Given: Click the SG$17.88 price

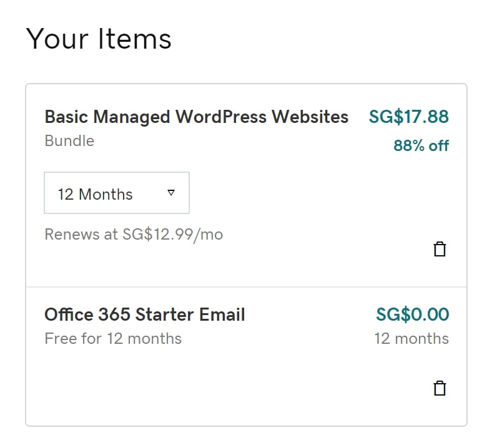Looking at the screenshot, I should pos(408,117).
